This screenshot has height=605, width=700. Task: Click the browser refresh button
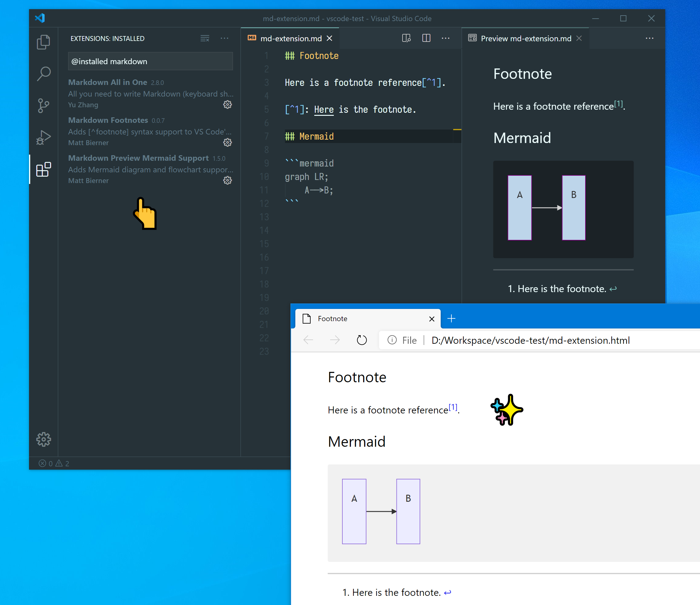coord(362,340)
